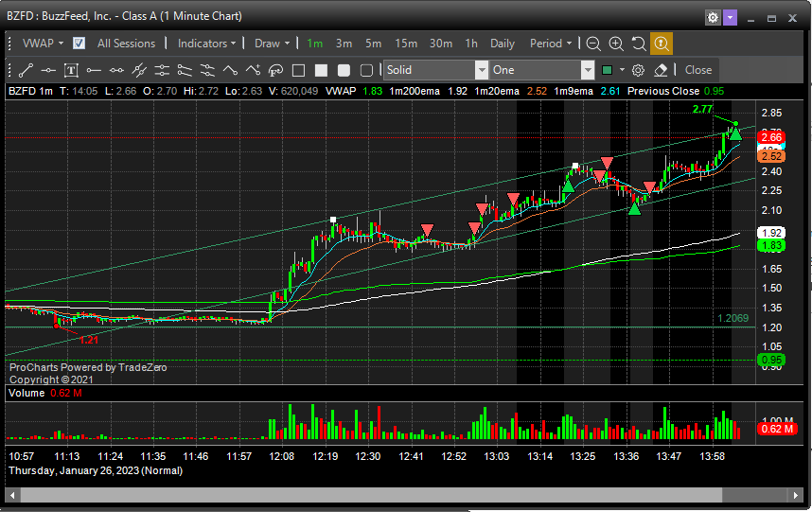The image size is (812, 512).
Task: Click the 1m9ema legend label
Action: [574, 91]
